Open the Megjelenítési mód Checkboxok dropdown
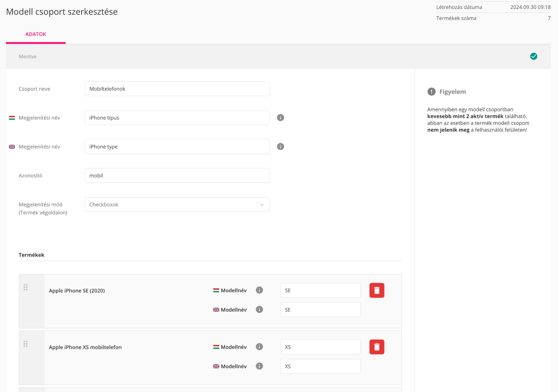Screen dimensions: 558x392 [x=177, y=205]
